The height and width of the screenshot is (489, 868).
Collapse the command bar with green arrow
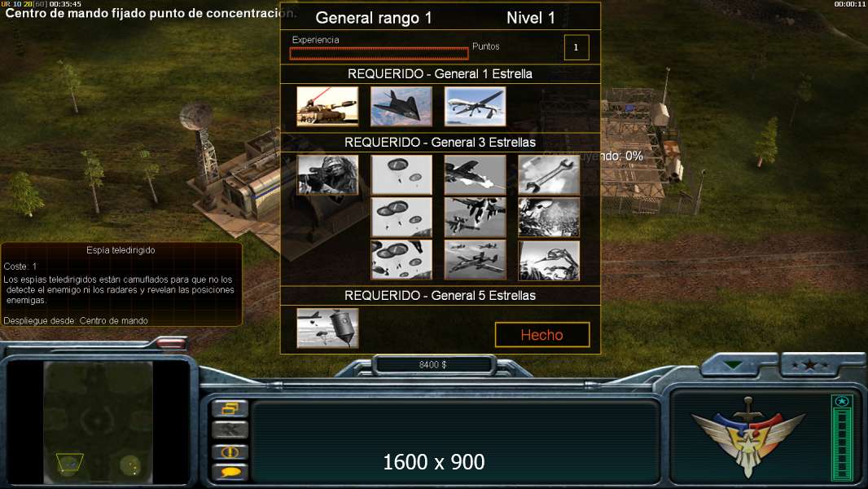pyautogui.click(x=734, y=365)
